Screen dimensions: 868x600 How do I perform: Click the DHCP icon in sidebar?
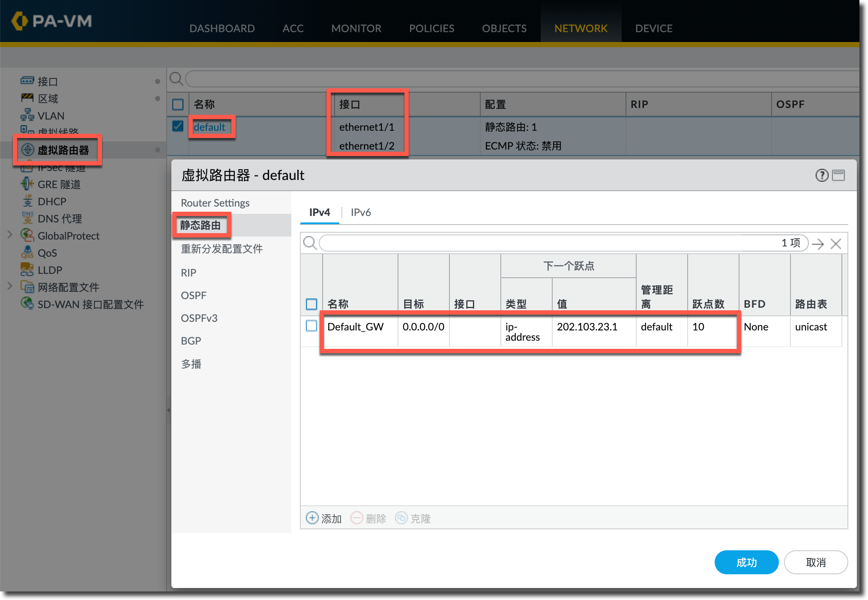point(27,201)
